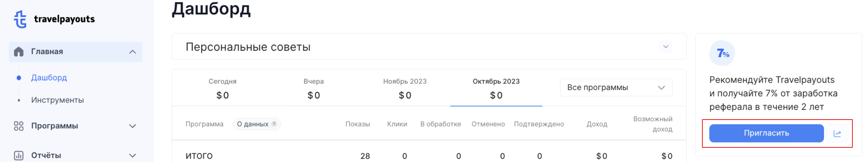Expand the Персональные советы panel
Screen dimensions: 868x162
point(666,47)
